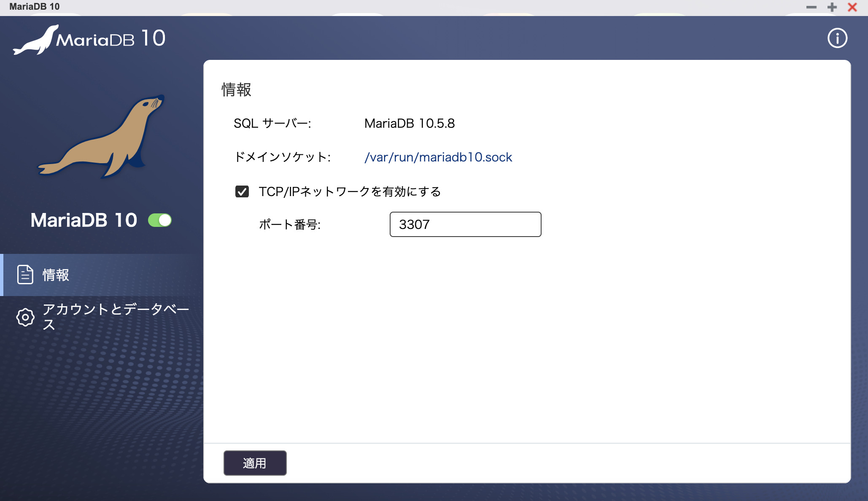Click the gear icon beside アカウントとデータベース
The image size is (868, 501).
point(25,317)
